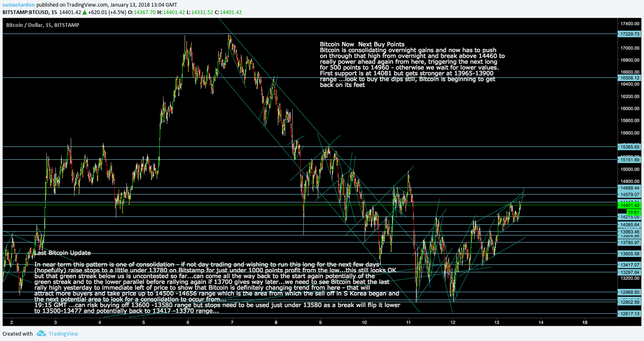Select the 14688.44 price line label
644x341 pixels.
(x=630, y=188)
